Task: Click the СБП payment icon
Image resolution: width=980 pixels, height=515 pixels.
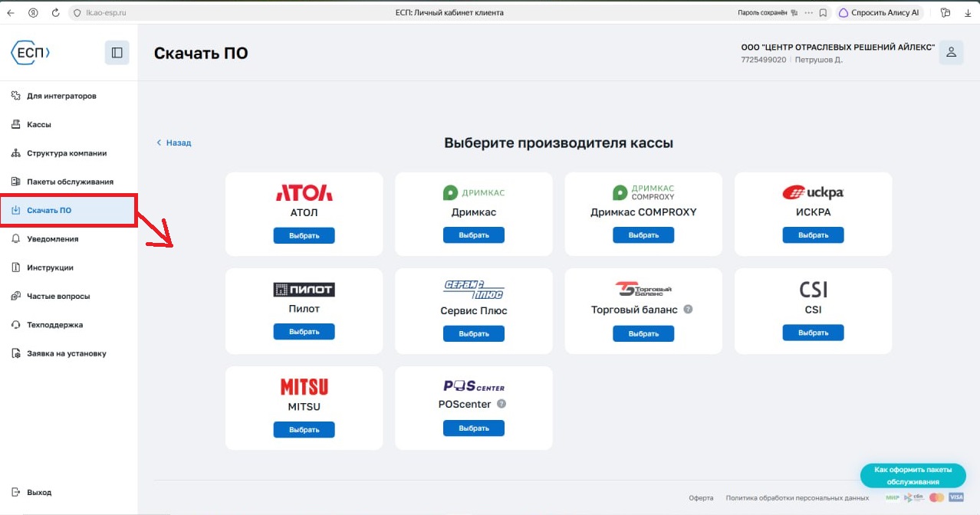Action: click(913, 497)
